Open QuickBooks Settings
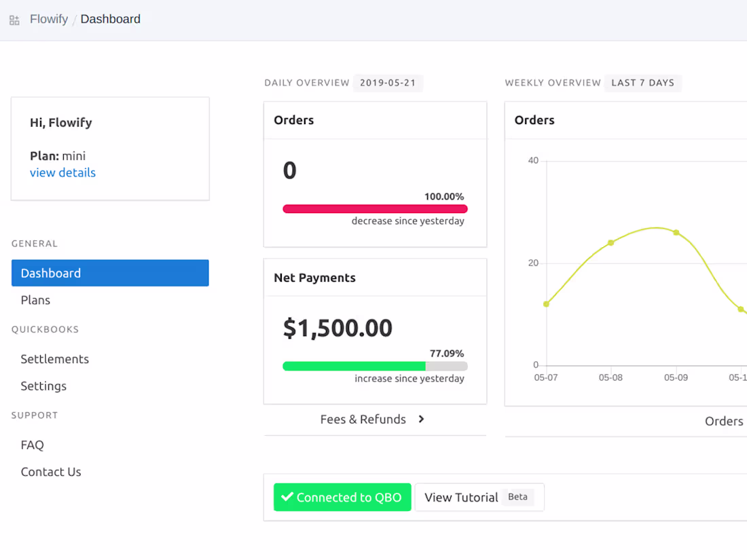Screen dimensions: 747x560 43,386
